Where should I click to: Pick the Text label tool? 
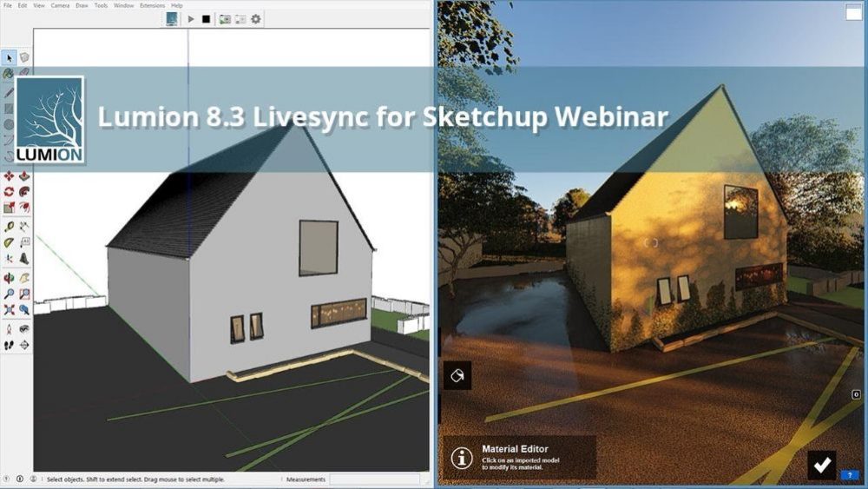tap(24, 242)
